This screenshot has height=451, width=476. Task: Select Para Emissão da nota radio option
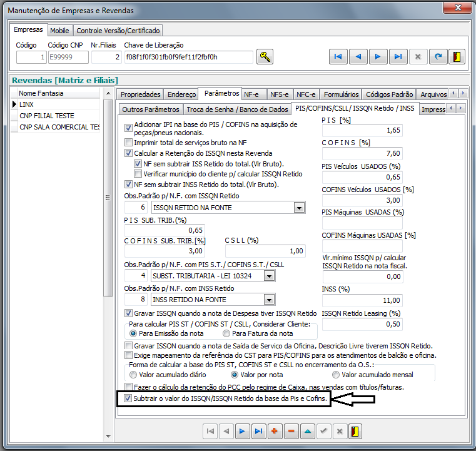pos(133,333)
